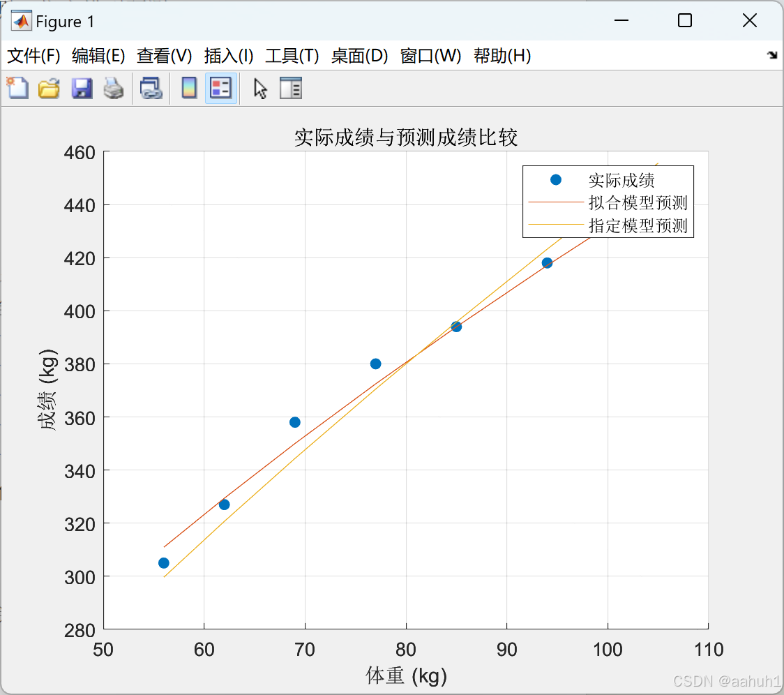
Task: Insert a colorbar using the toolbar icon
Action: coord(189,89)
